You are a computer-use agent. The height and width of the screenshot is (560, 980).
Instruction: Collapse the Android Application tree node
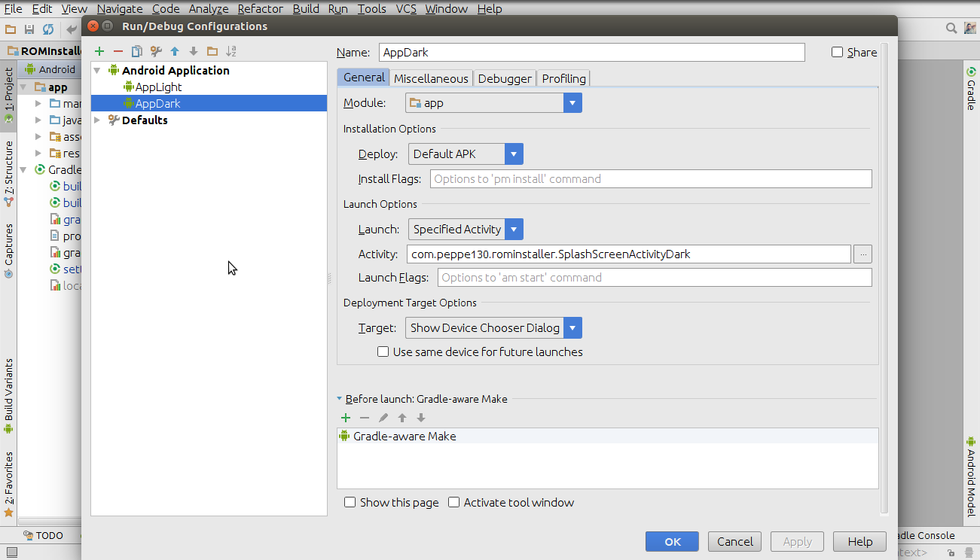tap(98, 71)
